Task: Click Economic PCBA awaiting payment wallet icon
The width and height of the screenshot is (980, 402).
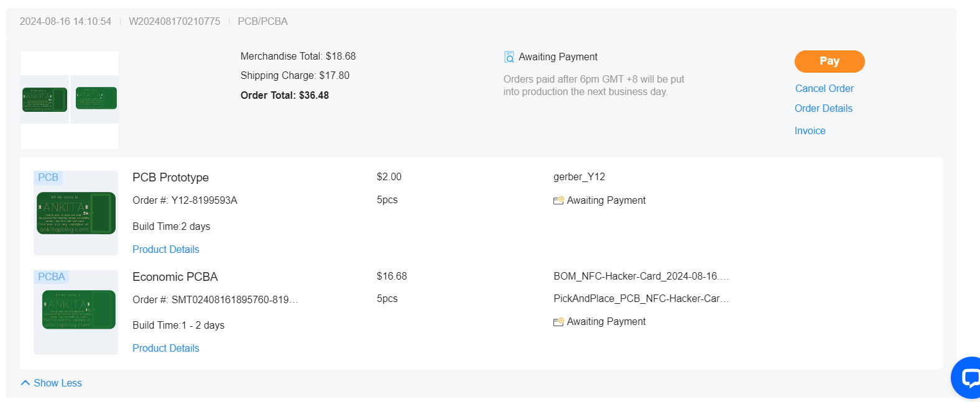Action: (558, 321)
